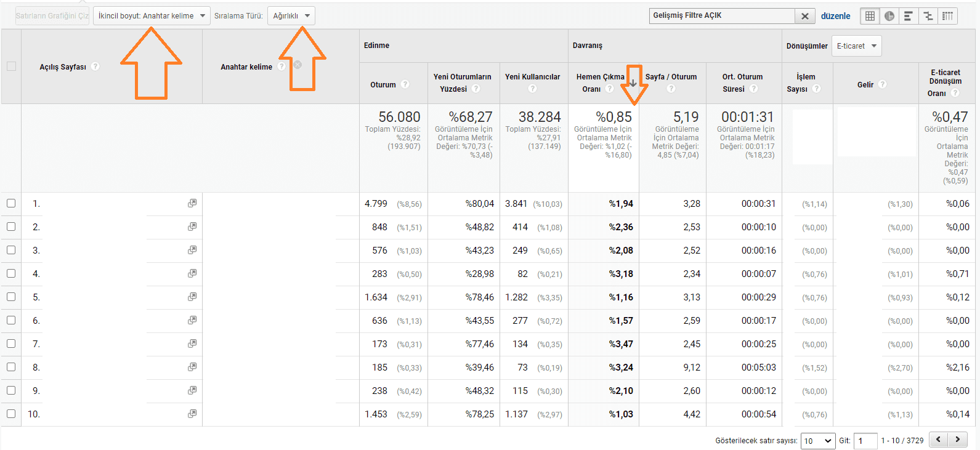Click the help icon beside Açılış Sayfası
This screenshot has width=980, height=450.
[95, 66]
